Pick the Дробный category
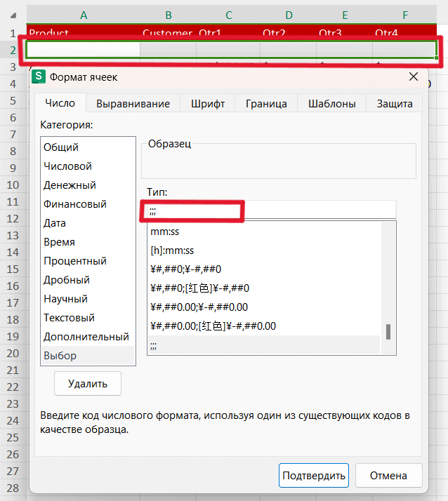 [x=88, y=280]
